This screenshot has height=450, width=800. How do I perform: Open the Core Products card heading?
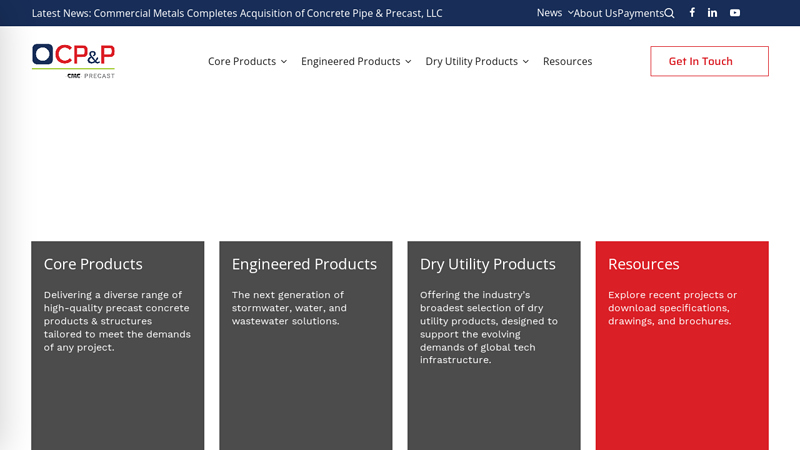point(93,264)
